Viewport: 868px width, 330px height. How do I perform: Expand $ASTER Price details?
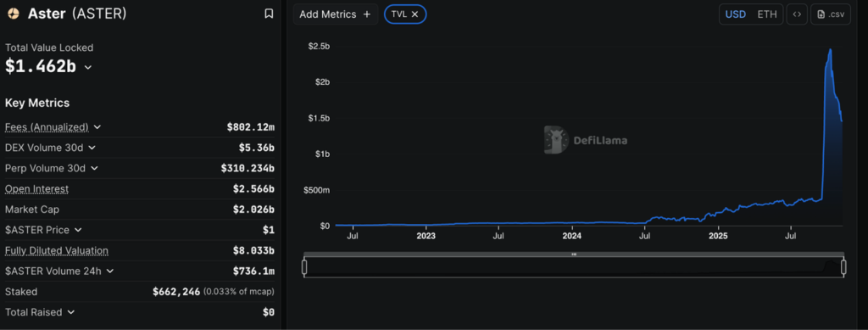78,230
